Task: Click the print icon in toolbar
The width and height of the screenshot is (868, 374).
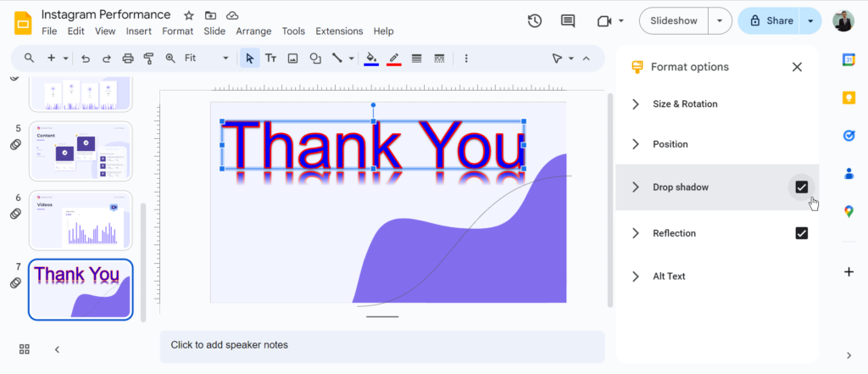Action: click(128, 59)
